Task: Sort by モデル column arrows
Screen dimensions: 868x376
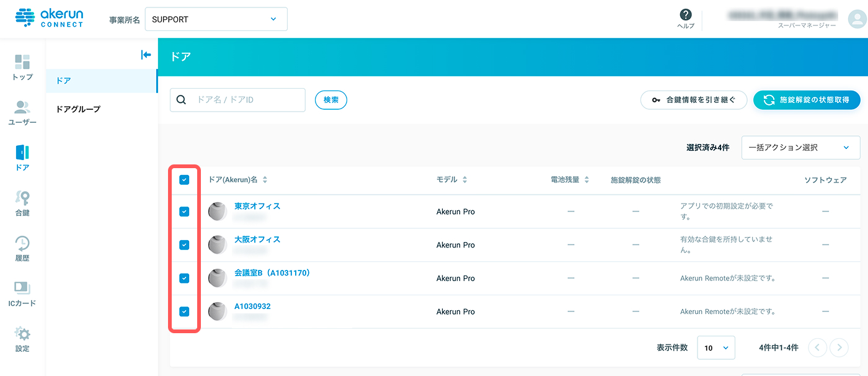Action: [464, 180]
